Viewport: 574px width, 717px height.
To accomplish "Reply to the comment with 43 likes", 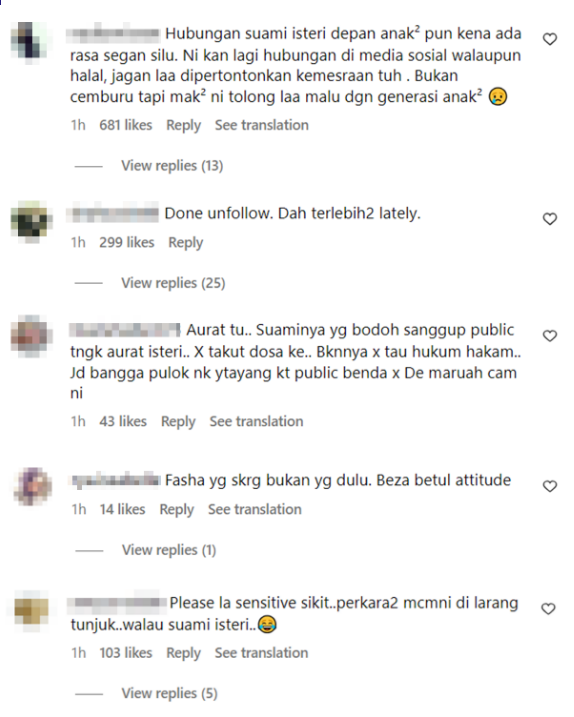I will coord(178,422).
